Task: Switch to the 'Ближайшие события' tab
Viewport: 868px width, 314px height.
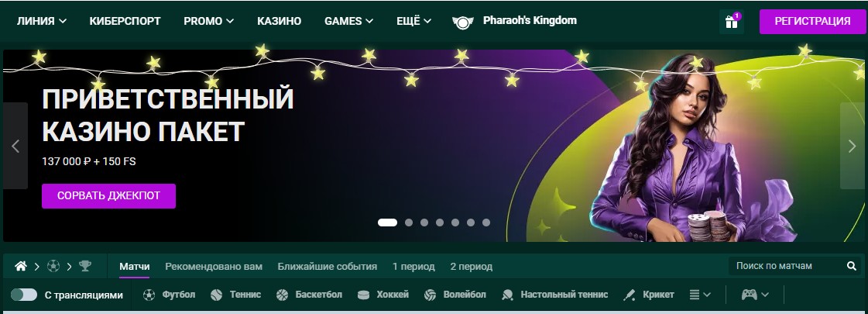Action: click(x=328, y=266)
